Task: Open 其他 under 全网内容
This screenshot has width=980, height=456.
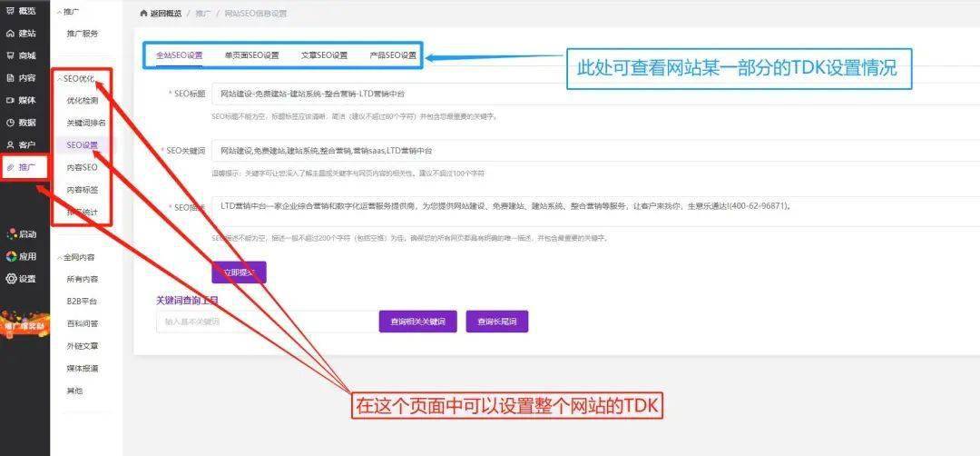Action: point(74,391)
